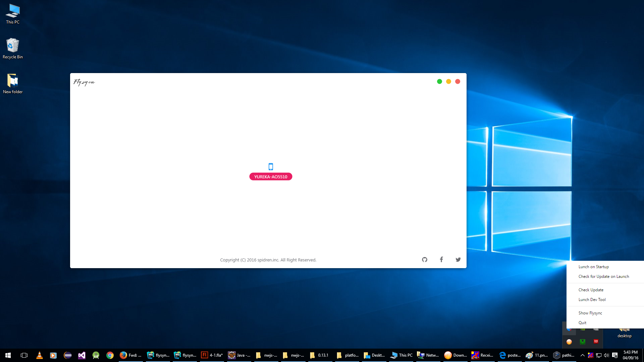
Task: Open the action center notifications panel
Action: pyautogui.click(x=615, y=355)
